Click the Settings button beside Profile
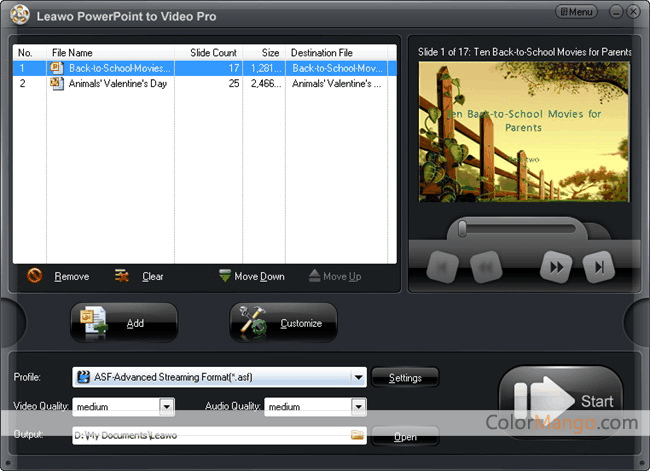This screenshot has width=650, height=471. coord(405,378)
